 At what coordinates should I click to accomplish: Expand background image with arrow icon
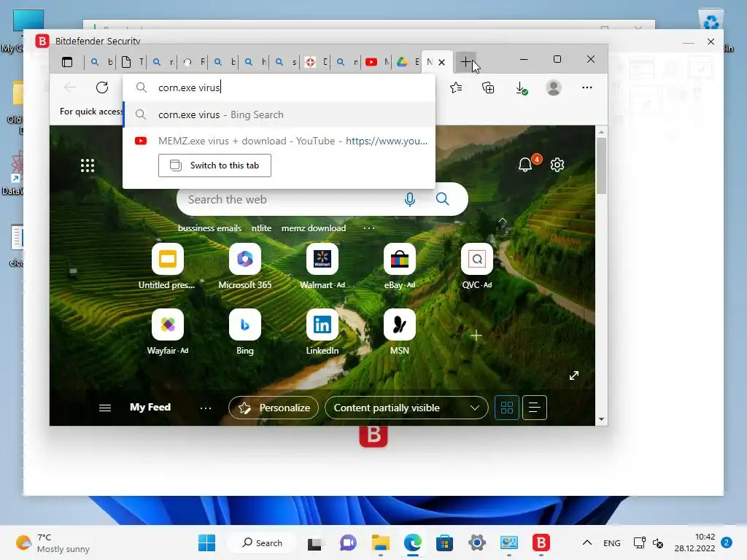(574, 376)
